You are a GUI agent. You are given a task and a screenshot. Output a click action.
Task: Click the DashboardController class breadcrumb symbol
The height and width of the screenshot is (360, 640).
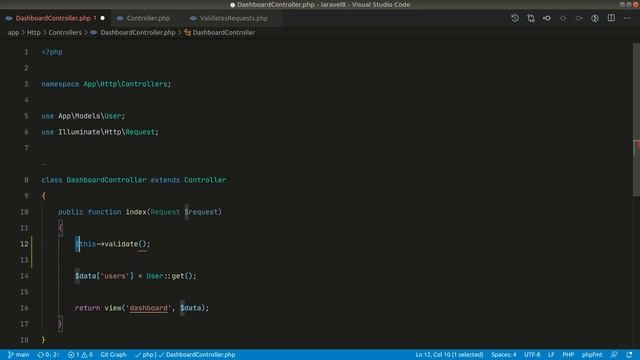point(223,32)
